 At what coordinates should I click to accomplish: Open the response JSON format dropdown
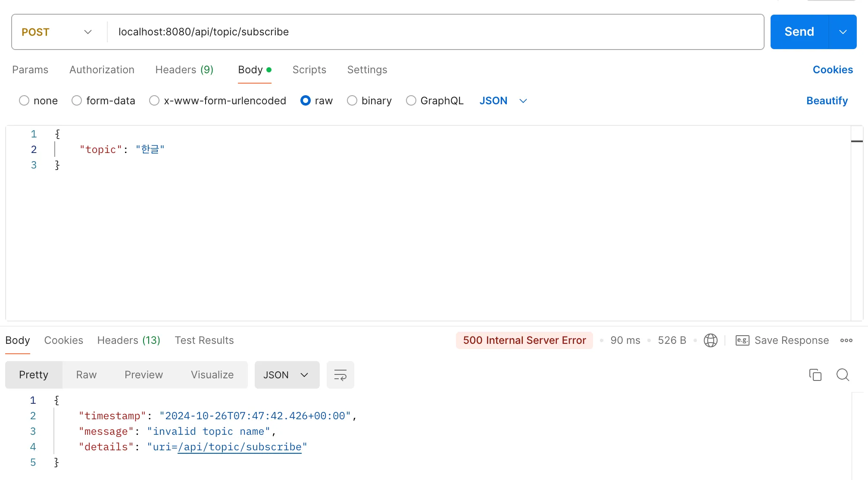[x=287, y=375]
